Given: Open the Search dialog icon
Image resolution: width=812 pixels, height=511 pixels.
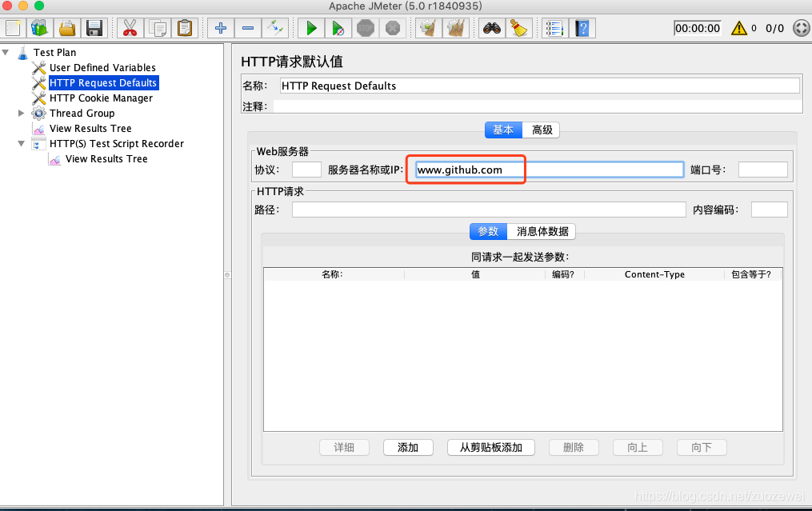Looking at the screenshot, I should point(491,28).
